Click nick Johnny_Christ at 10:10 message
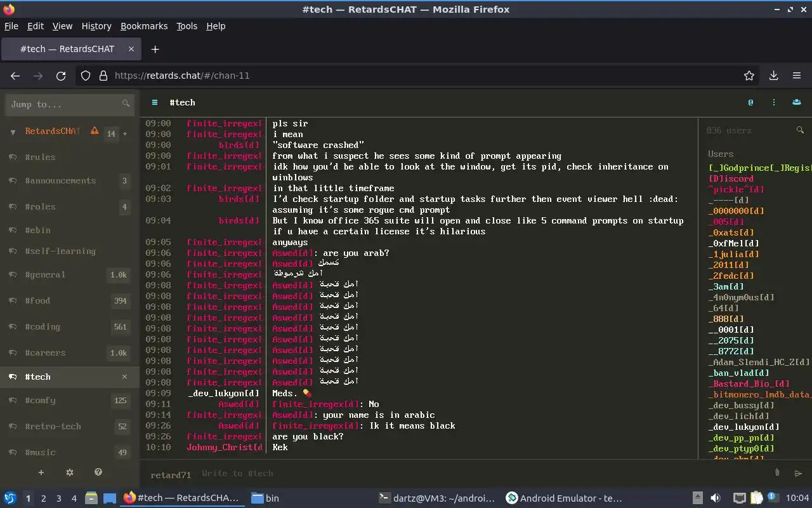The width and height of the screenshot is (812, 508). click(x=225, y=447)
